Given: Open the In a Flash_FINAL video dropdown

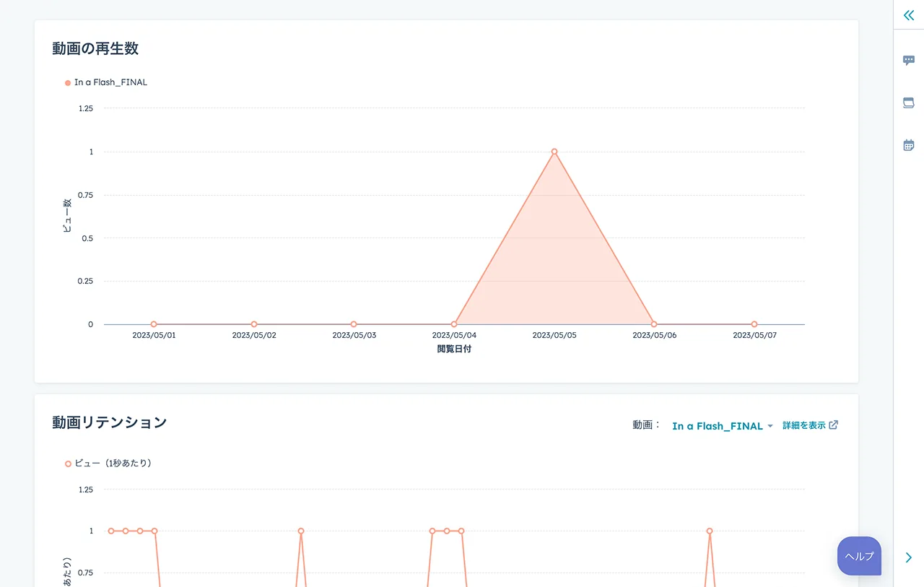Looking at the screenshot, I should click(722, 426).
